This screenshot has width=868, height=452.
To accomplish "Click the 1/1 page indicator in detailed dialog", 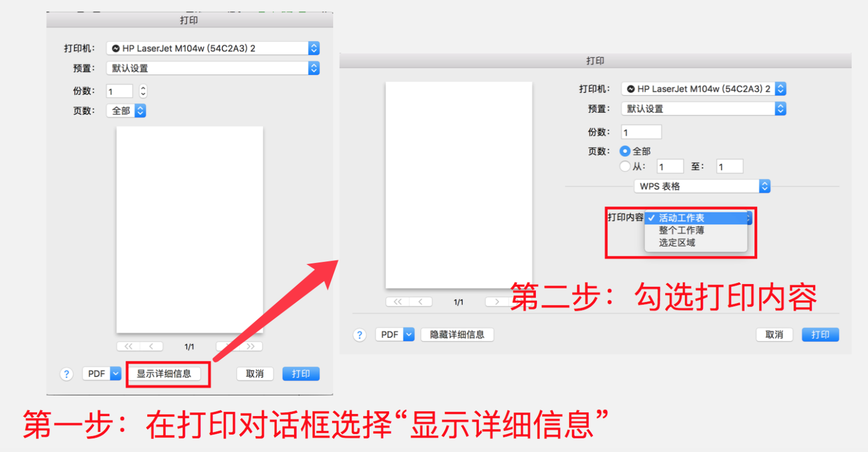I will [459, 302].
